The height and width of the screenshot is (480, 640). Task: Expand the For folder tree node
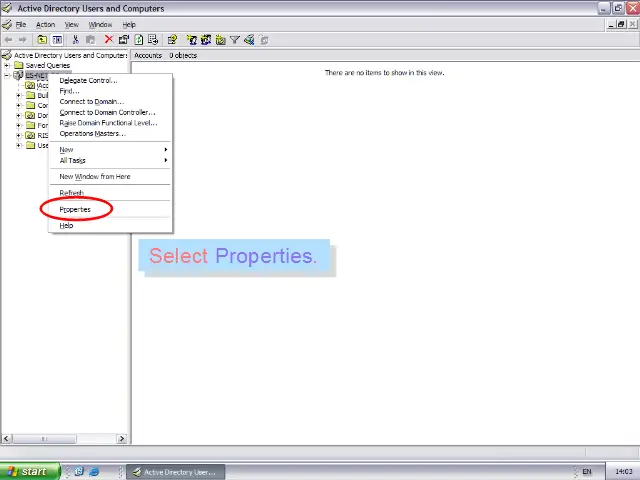[x=18, y=125]
